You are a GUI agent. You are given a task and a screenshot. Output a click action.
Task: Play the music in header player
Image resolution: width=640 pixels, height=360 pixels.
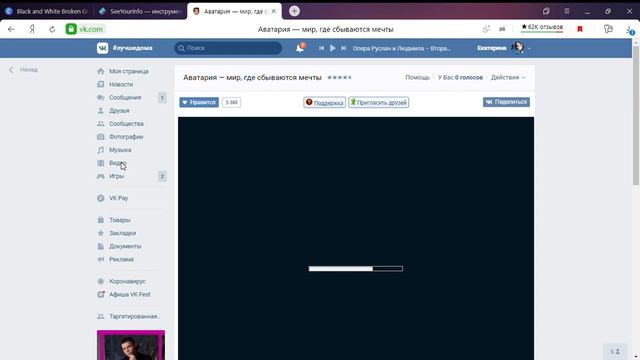[333, 48]
